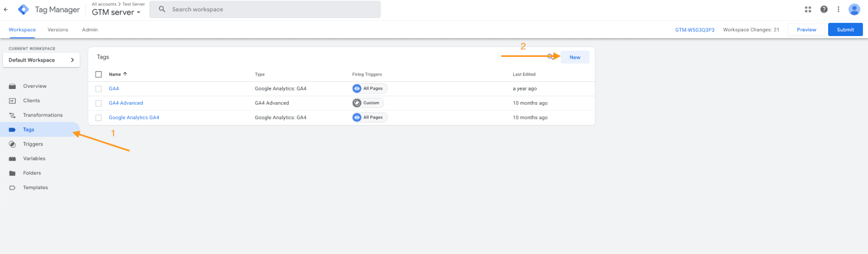Open the Default Workspace selector
Screen dimensions: 868x254
(x=41, y=60)
